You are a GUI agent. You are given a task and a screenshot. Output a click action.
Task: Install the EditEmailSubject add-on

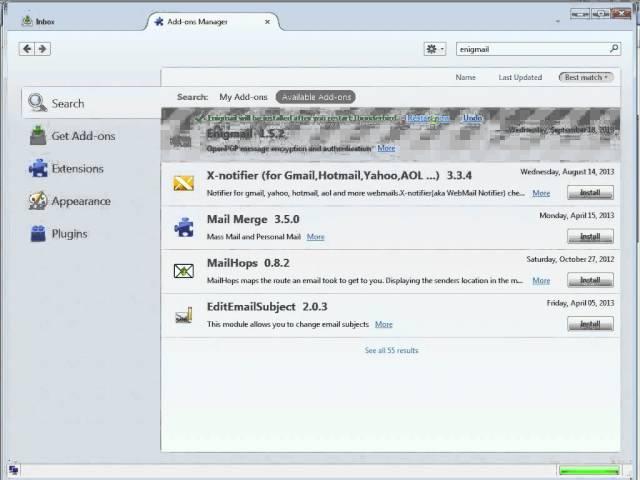[x=590, y=324]
